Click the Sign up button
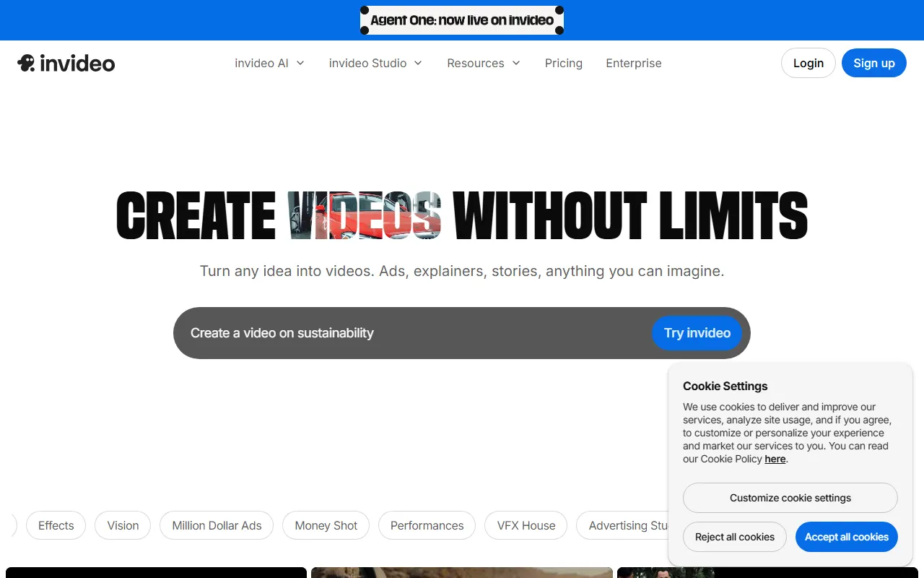The image size is (924, 578). coord(874,63)
